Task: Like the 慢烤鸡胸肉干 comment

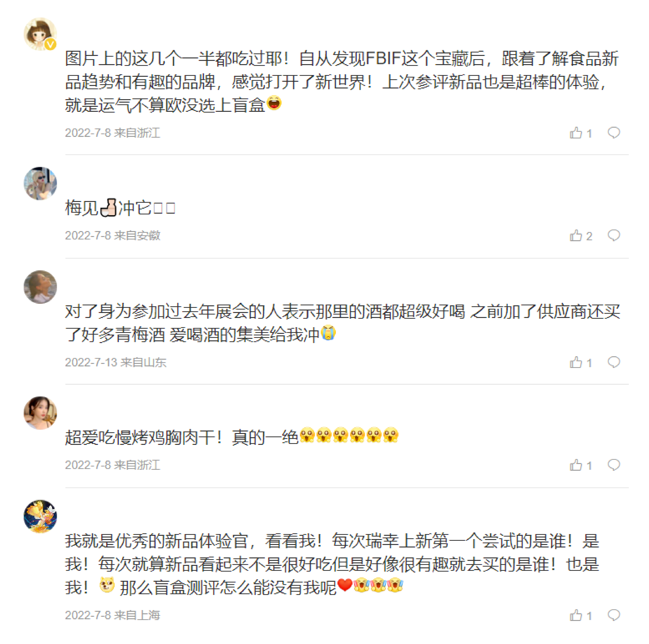Action: click(576, 465)
